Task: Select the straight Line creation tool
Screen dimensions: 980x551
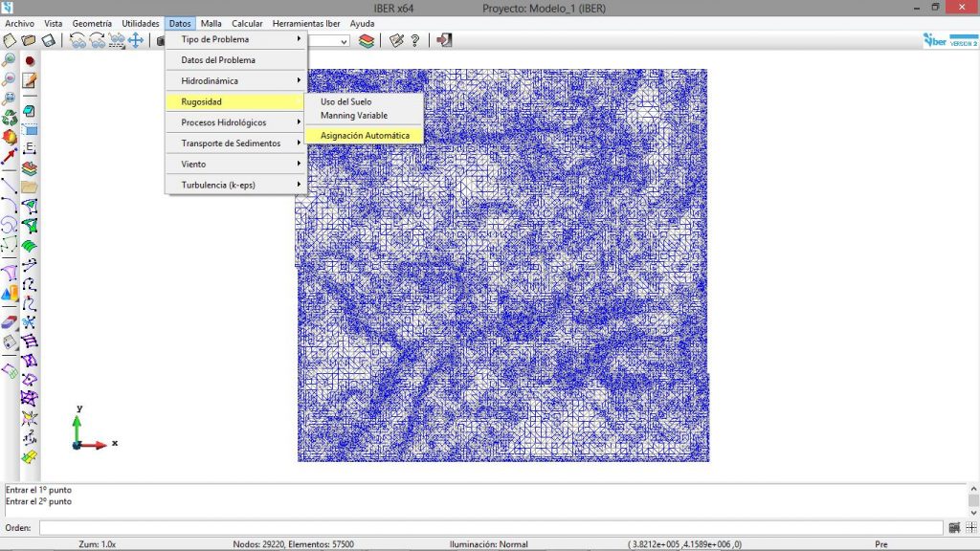Action: 10,184
